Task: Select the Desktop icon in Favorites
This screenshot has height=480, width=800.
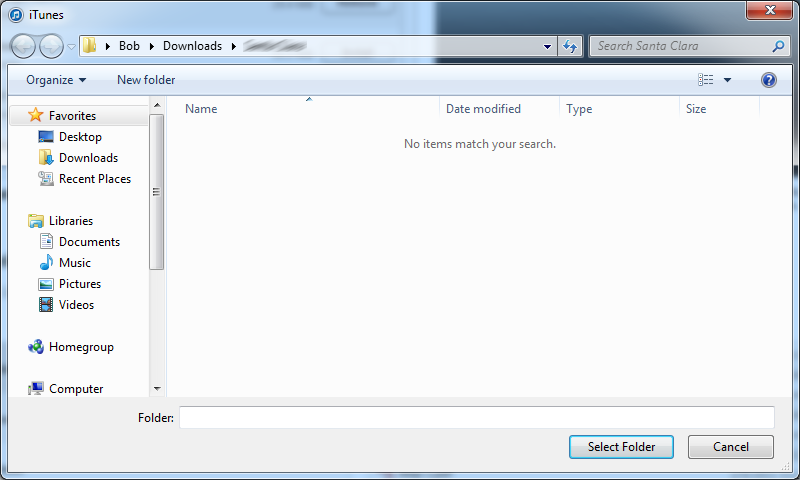Action: (x=46, y=137)
